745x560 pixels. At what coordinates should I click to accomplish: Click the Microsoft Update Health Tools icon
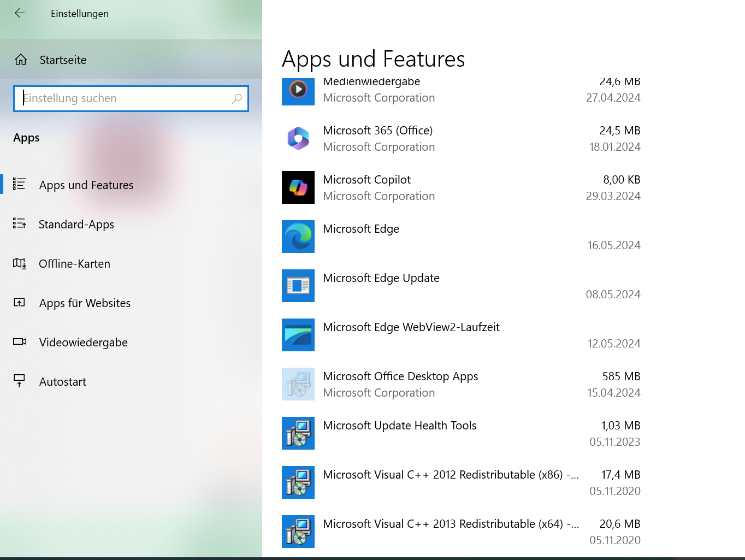(298, 433)
